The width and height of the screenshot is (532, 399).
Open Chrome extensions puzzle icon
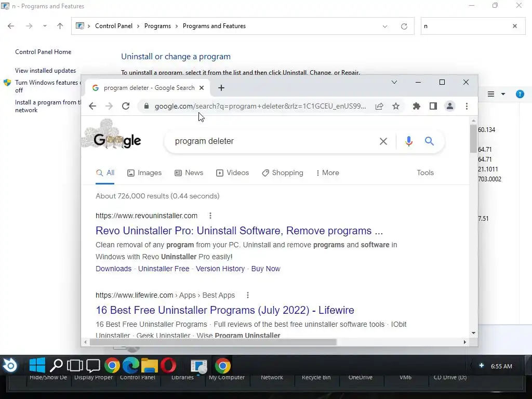[416, 106]
